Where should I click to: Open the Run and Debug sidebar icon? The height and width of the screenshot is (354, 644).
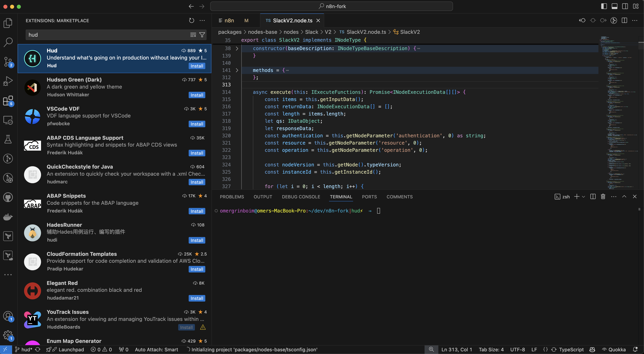click(8, 81)
